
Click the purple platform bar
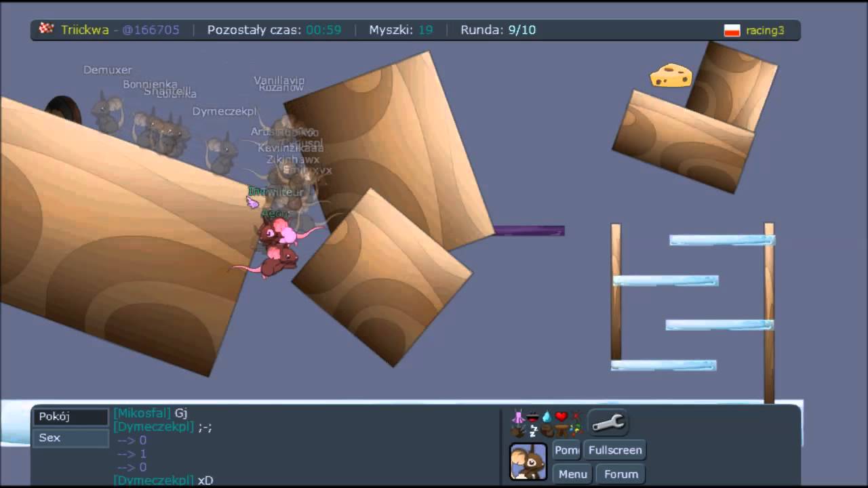tap(528, 230)
